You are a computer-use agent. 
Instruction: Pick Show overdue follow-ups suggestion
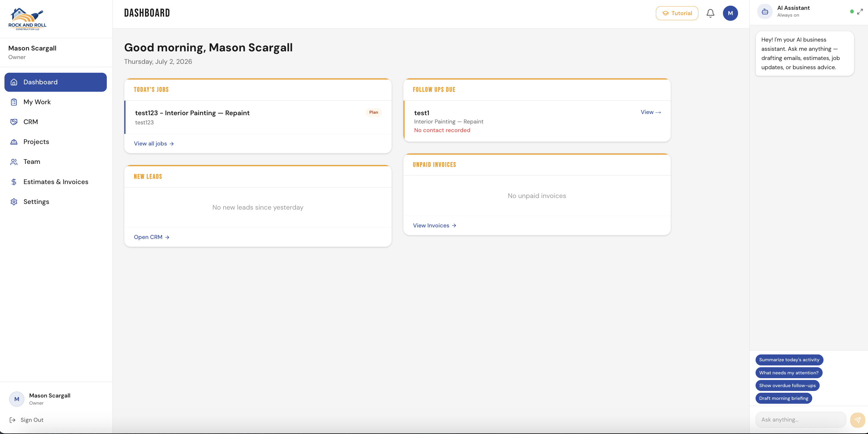788,385
